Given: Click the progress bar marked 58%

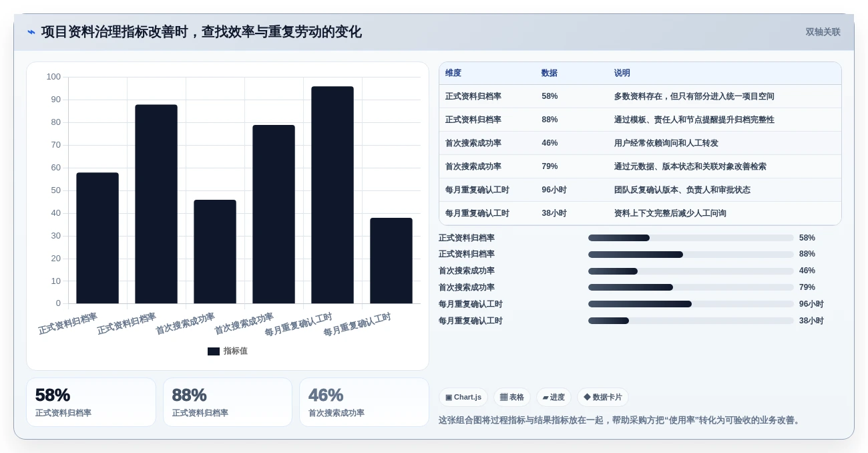Looking at the screenshot, I should (691, 238).
